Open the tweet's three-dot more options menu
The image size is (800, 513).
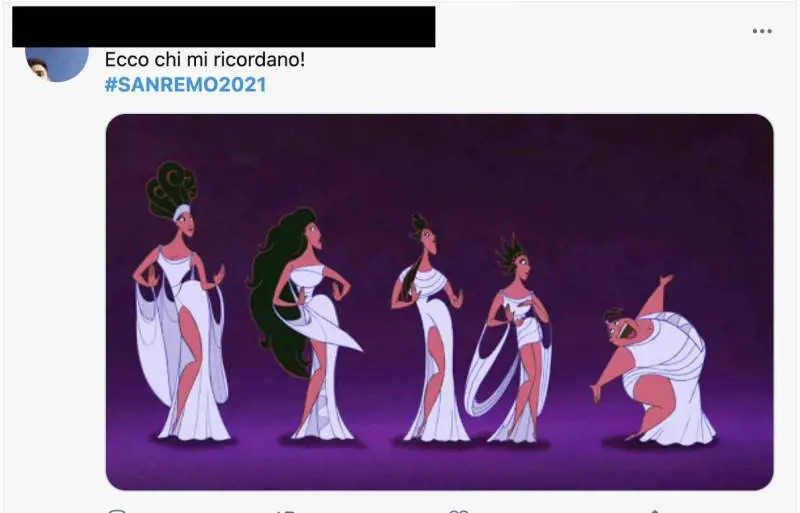click(x=762, y=31)
